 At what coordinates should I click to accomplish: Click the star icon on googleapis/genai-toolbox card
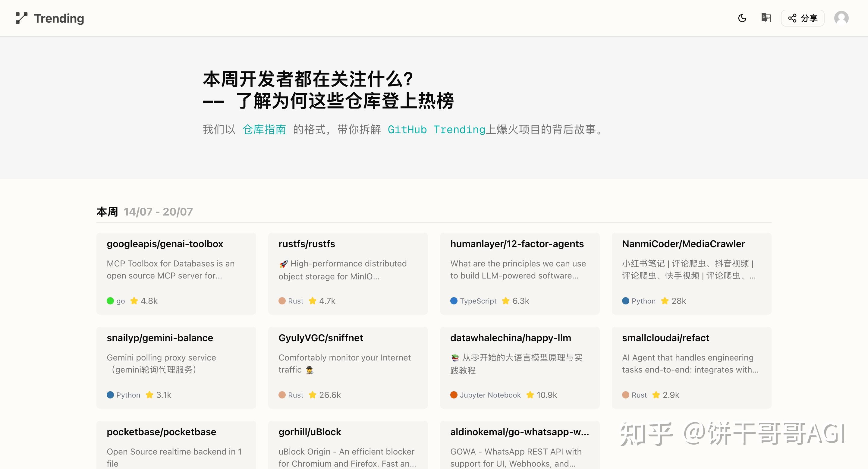(134, 301)
